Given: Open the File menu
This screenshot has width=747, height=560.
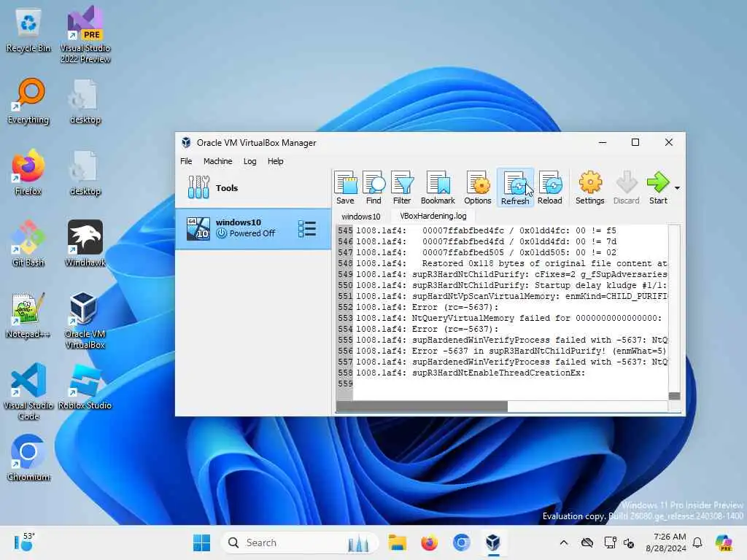Looking at the screenshot, I should point(186,161).
